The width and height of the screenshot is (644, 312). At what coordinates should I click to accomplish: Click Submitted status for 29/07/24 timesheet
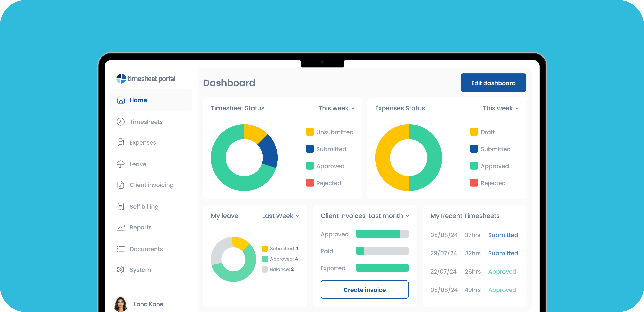click(x=503, y=253)
